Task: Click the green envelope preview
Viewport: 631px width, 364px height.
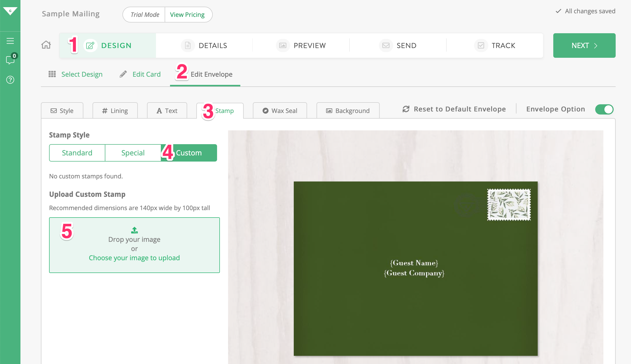Action: tap(415, 268)
